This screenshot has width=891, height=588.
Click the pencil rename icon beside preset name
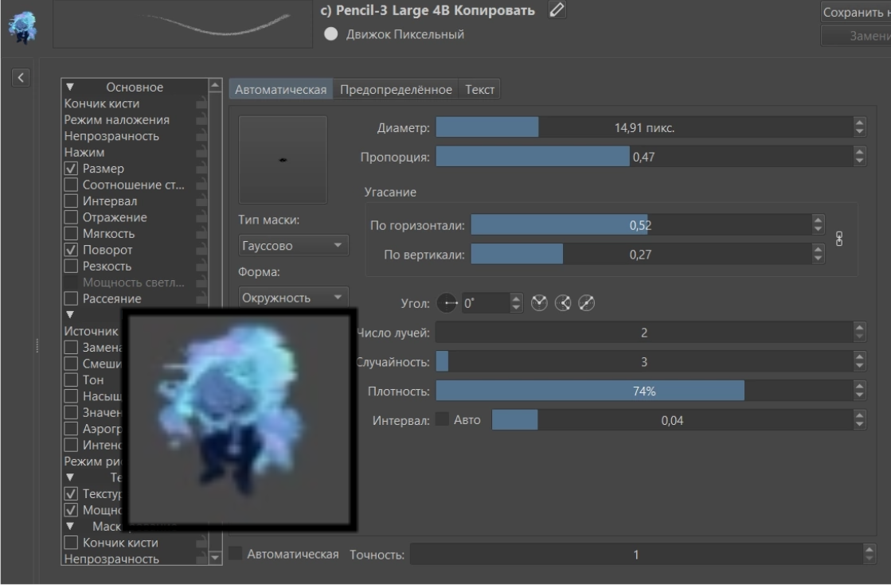click(x=557, y=10)
